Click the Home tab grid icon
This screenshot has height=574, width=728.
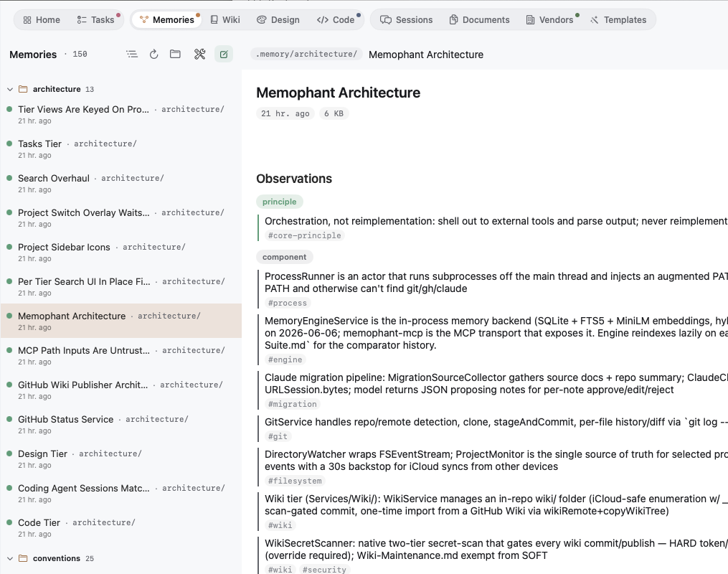click(27, 20)
